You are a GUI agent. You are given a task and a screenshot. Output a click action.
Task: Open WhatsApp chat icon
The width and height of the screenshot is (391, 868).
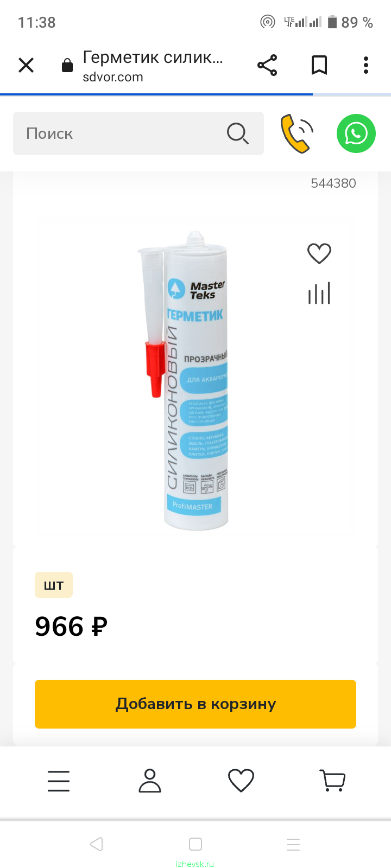coord(356,133)
